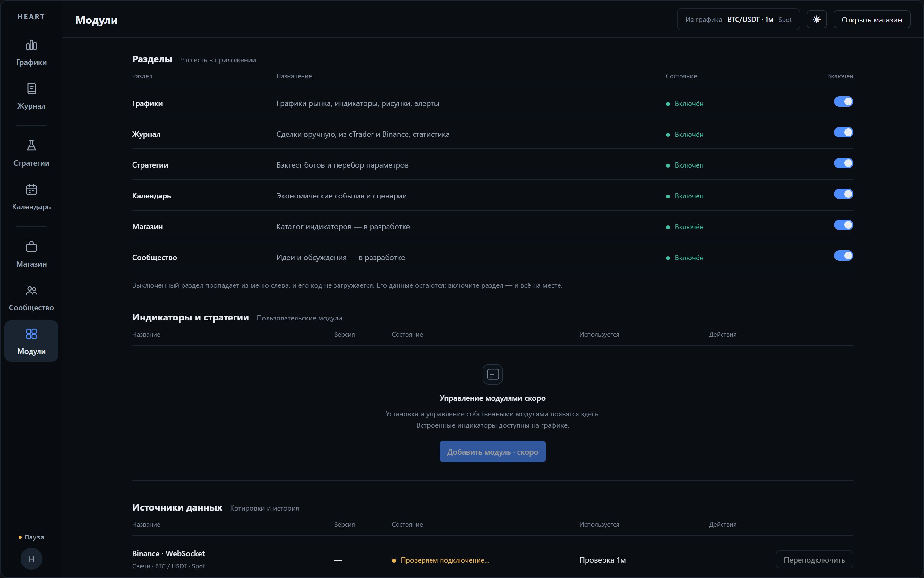Turn off the Стратегии section toggle

point(843,163)
